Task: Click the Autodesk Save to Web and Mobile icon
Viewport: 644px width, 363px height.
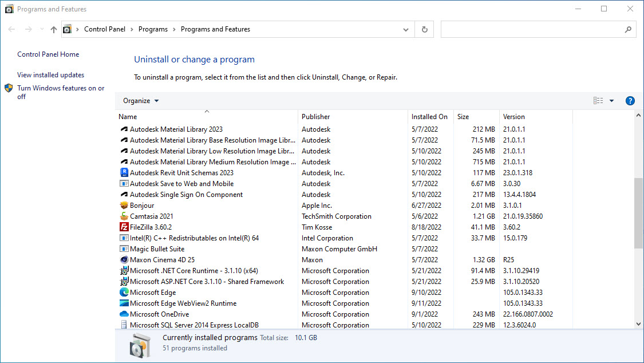Action: point(124,184)
